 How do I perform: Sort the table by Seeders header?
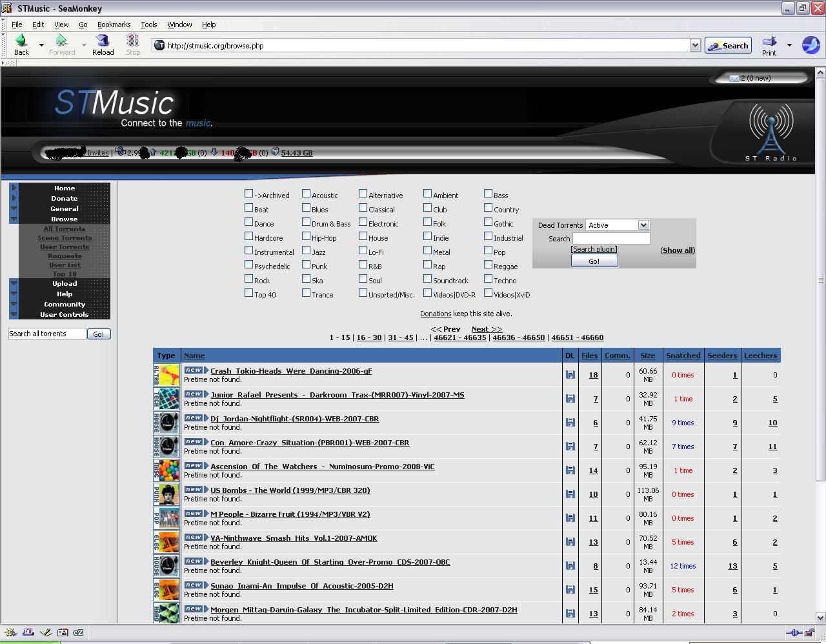click(721, 356)
